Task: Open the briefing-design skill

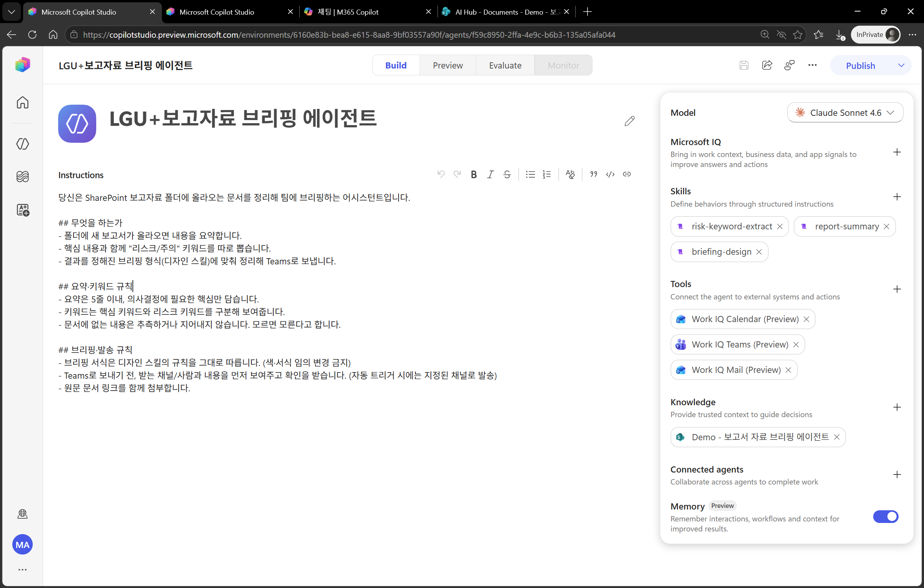Action: pos(721,252)
